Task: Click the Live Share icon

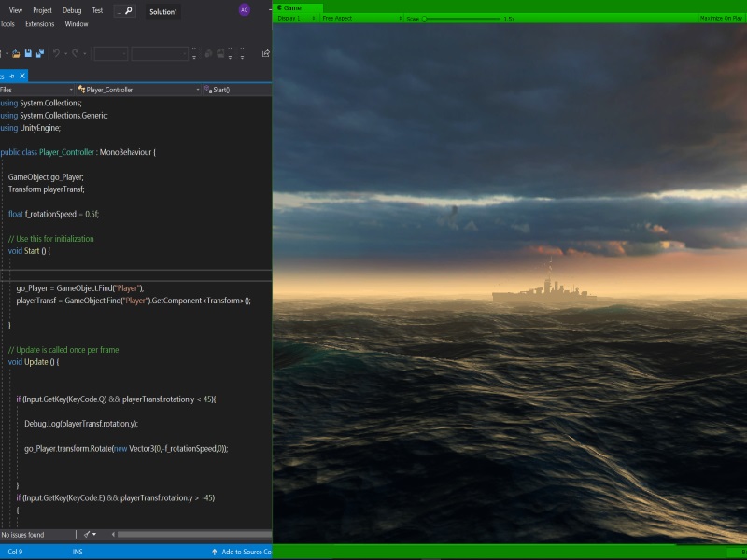Action: coord(266,53)
